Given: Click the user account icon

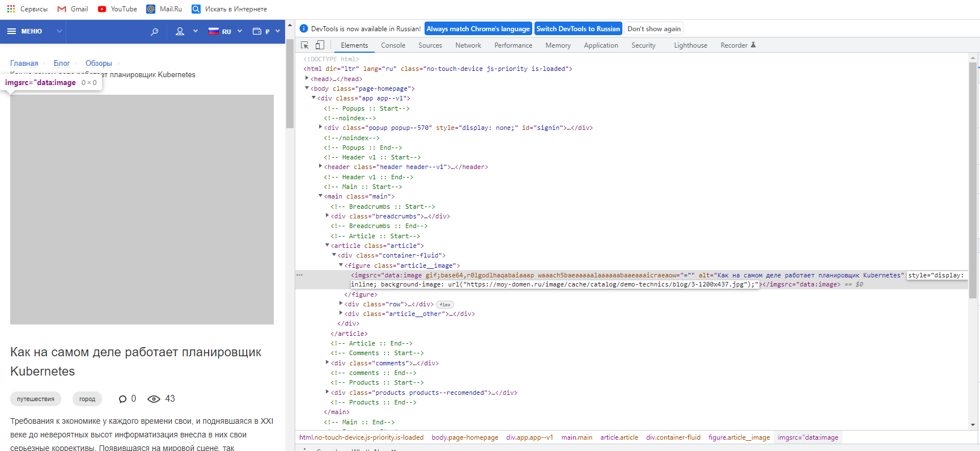Looking at the screenshot, I should (x=180, y=32).
